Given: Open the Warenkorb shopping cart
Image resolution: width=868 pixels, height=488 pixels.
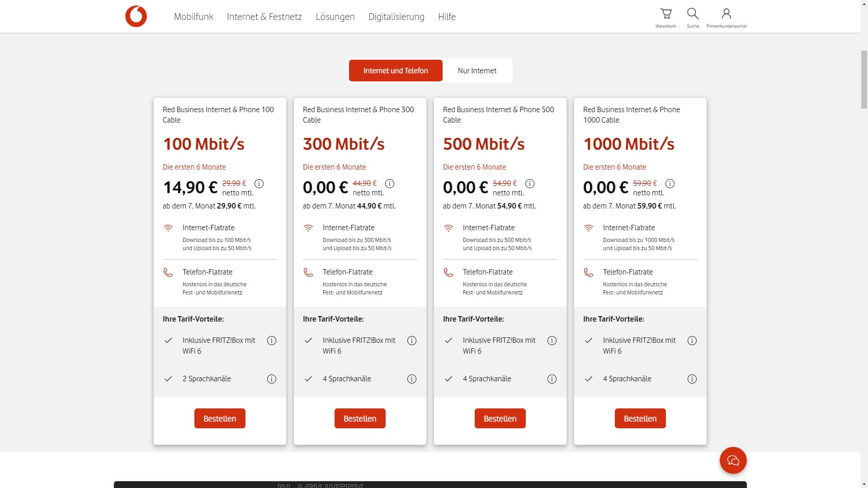Looking at the screenshot, I should pos(665,18).
